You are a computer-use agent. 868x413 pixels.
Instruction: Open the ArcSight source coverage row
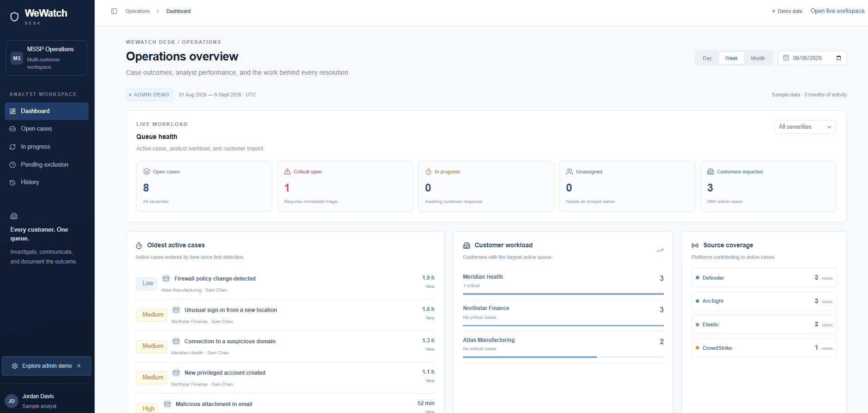tap(764, 301)
